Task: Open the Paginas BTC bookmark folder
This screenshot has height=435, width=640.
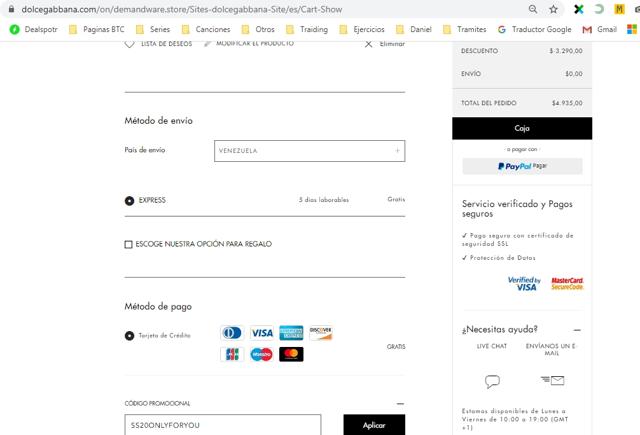Action: [x=96, y=29]
